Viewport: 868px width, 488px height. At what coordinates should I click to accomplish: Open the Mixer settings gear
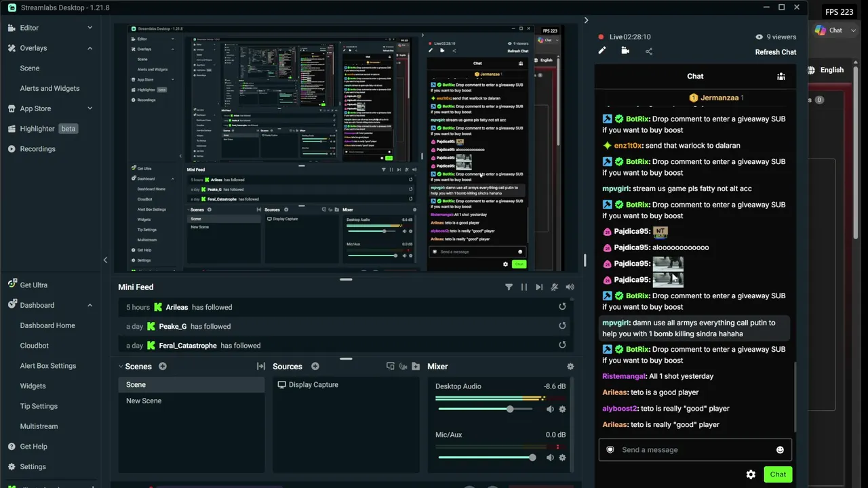click(570, 367)
